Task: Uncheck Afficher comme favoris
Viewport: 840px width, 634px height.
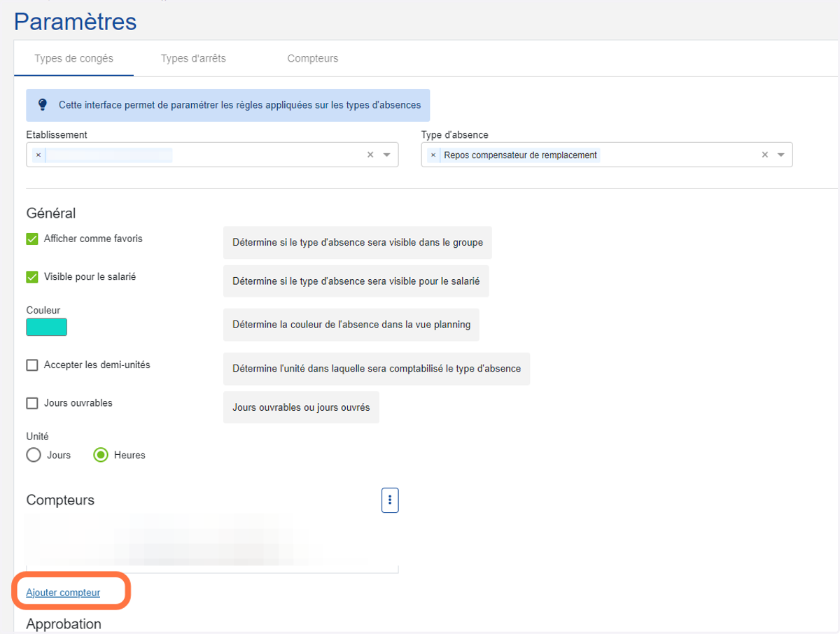Action: pos(32,239)
